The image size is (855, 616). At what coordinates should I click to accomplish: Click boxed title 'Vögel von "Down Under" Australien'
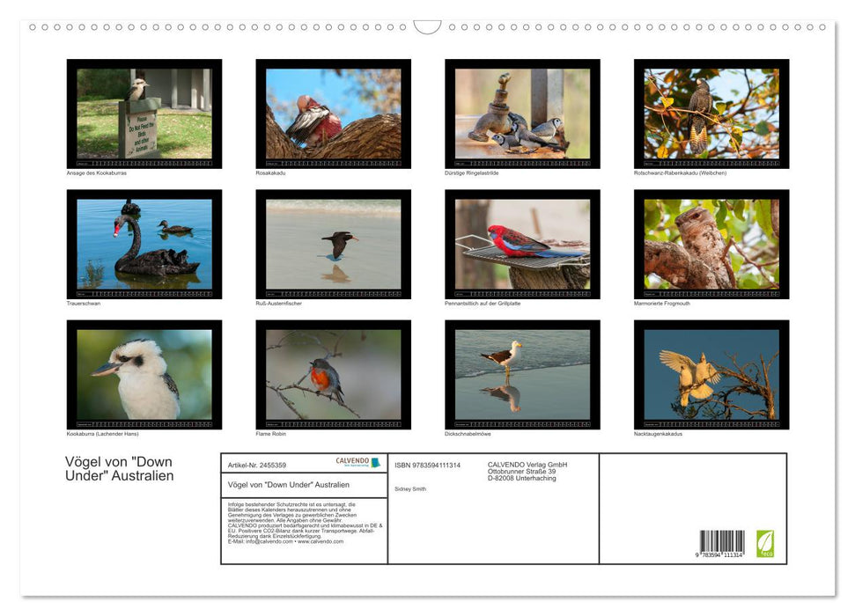click(289, 485)
